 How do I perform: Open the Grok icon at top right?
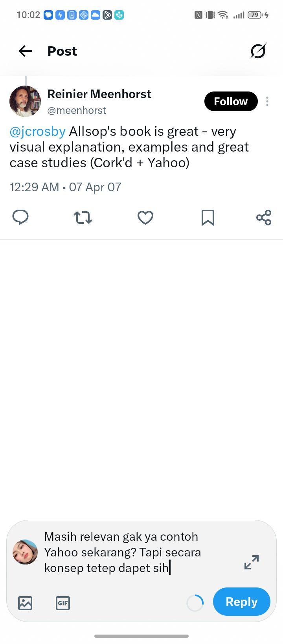tap(258, 51)
